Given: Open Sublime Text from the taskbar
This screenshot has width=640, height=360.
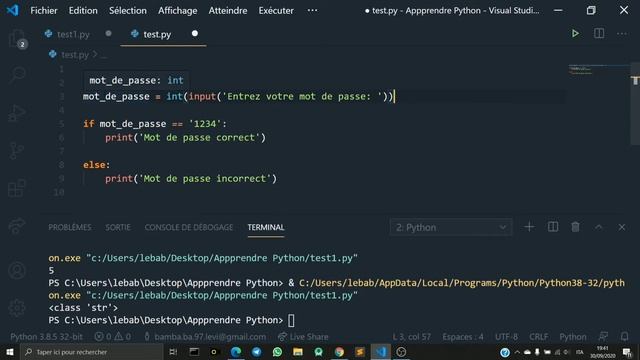Looking at the screenshot, I should (360, 352).
